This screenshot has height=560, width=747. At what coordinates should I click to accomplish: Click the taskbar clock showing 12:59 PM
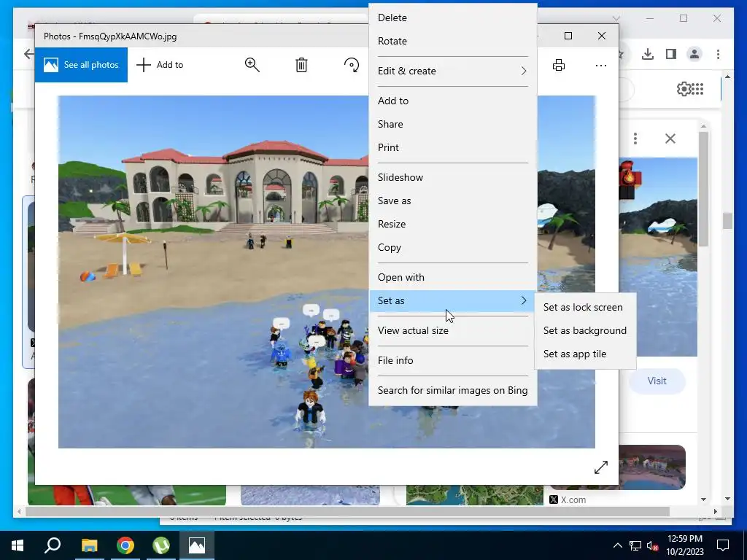[x=684, y=545]
